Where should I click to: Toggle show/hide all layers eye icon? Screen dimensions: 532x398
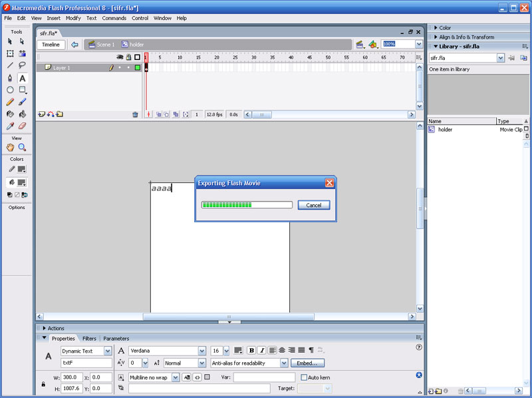(120, 57)
